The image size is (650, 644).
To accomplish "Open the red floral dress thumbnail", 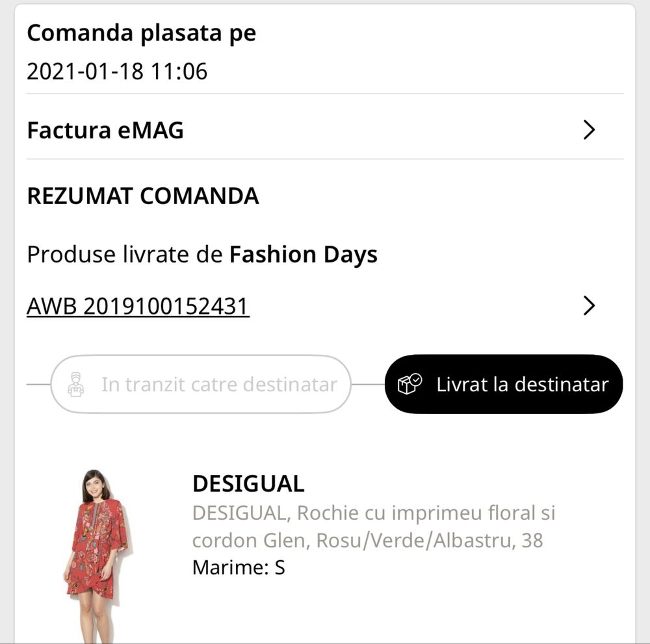I will point(98,556).
